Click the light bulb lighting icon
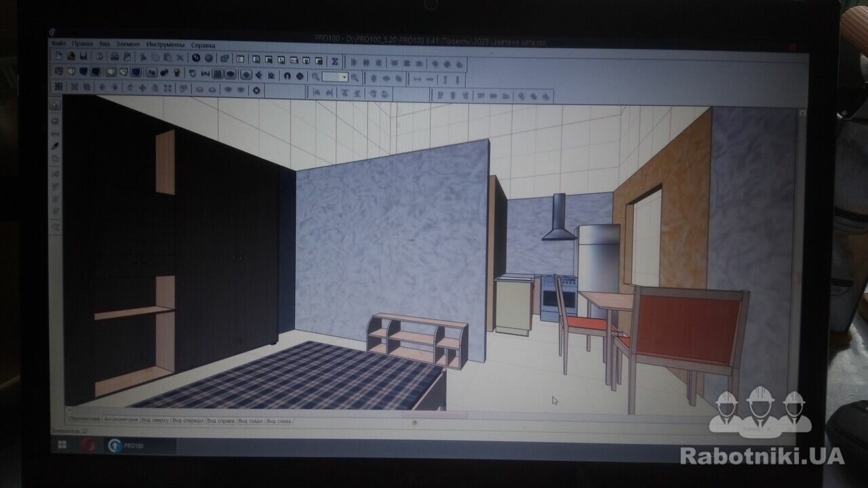The height and width of the screenshot is (488, 868). 176,72
